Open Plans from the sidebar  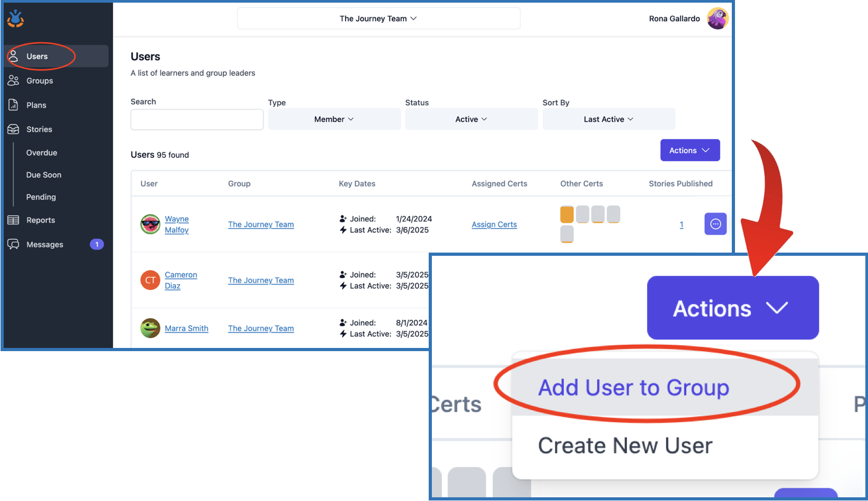pyautogui.click(x=36, y=105)
